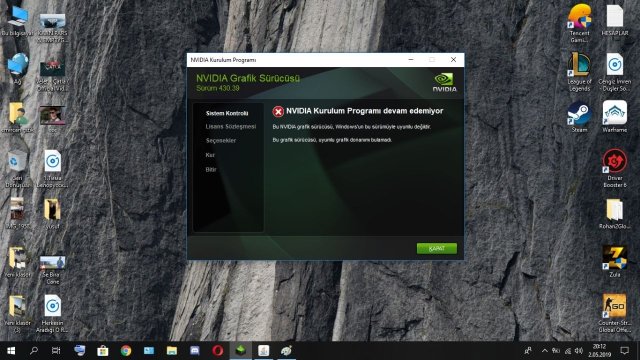Select the Kur step

tap(210, 155)
